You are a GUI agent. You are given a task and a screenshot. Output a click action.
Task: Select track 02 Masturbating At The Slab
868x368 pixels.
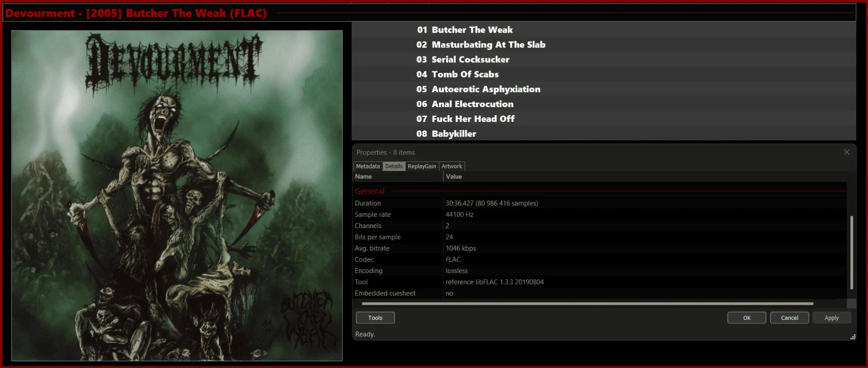pyautogui.click(x=604, y=45)
